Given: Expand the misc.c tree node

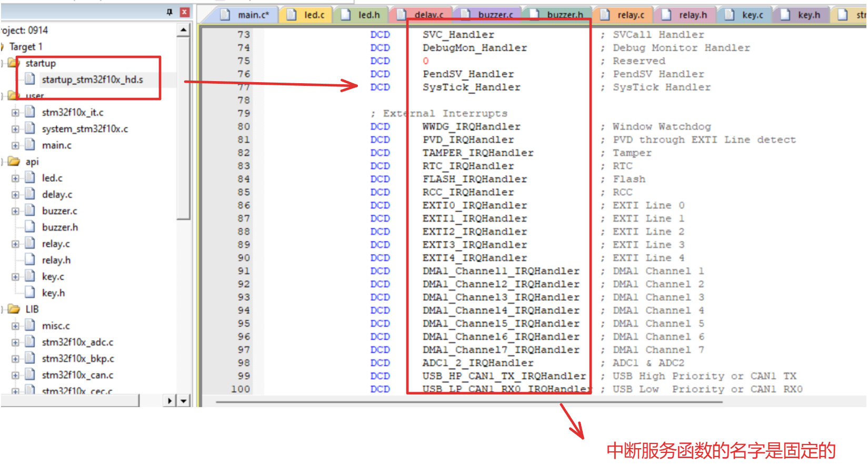Looking at the screenshot, I should coord(15,326).
